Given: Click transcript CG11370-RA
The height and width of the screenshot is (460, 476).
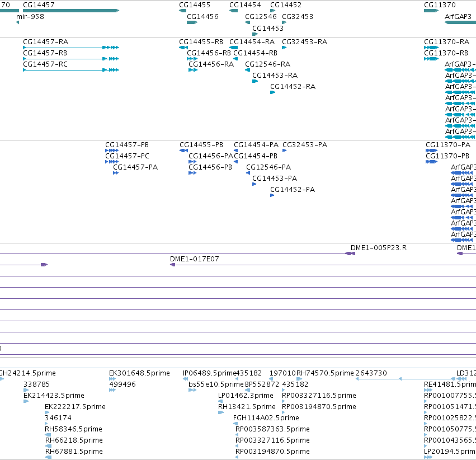Looking at the screenshot, I should 446,41.
